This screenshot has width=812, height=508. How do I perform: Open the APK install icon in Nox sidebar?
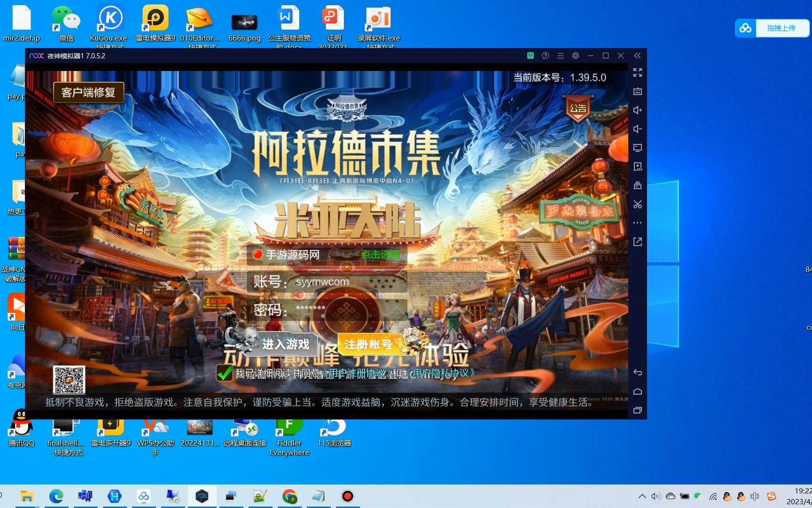coord(637,167)
